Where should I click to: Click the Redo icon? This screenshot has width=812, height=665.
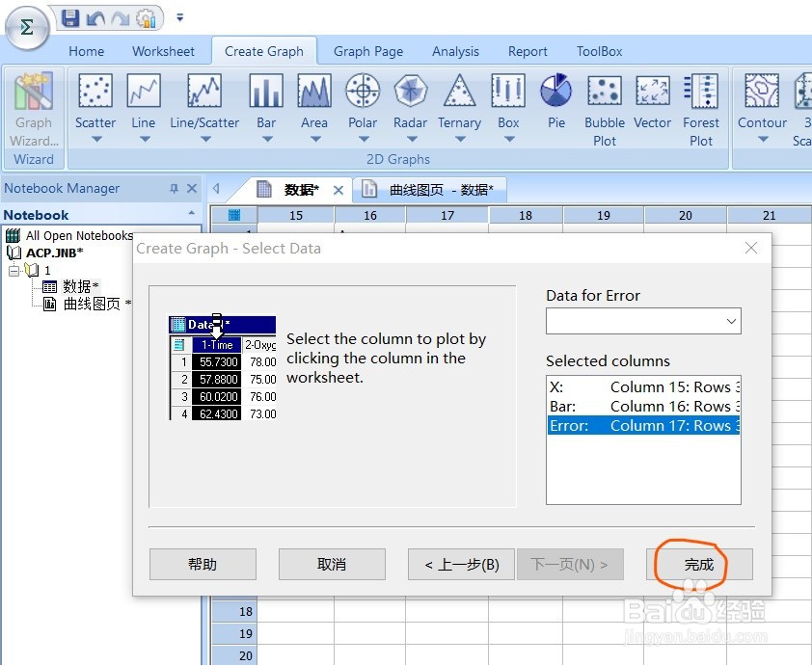pyautogui.click(x=121, y=18)
